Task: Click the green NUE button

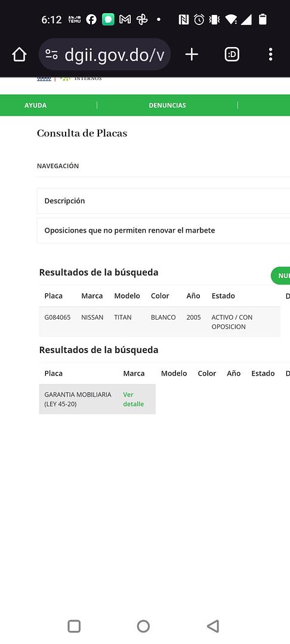Action: tap(280, 275)
